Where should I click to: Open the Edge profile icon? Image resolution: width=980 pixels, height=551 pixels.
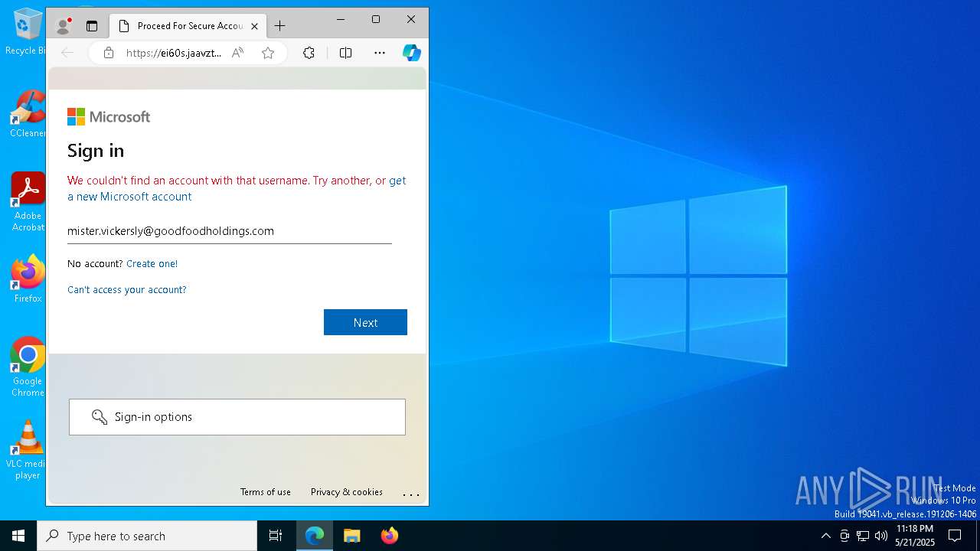(x=64, y=26)
